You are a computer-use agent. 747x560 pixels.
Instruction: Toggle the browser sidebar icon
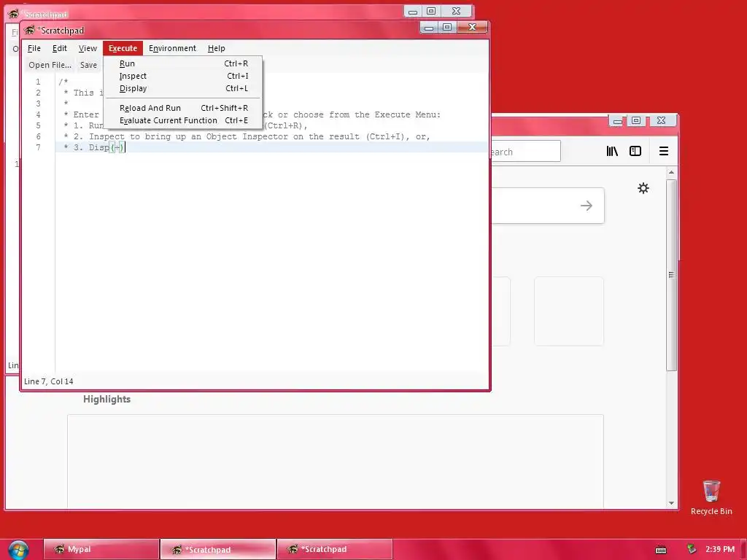[x=635, y=151]
